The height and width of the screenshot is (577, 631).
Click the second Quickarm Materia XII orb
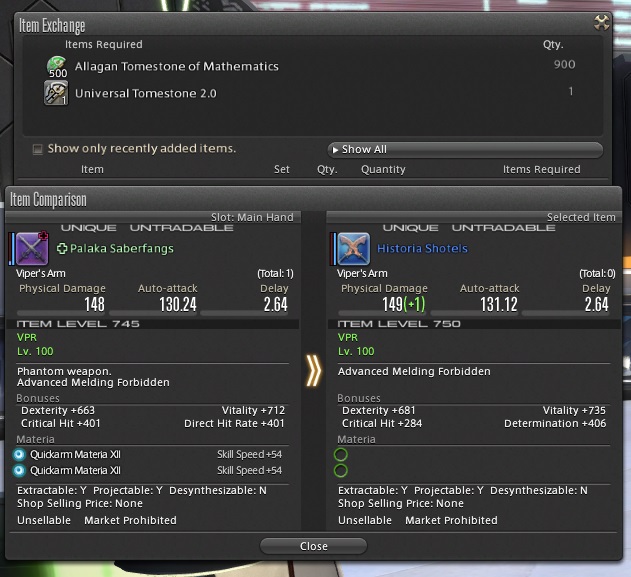(19, 470)
